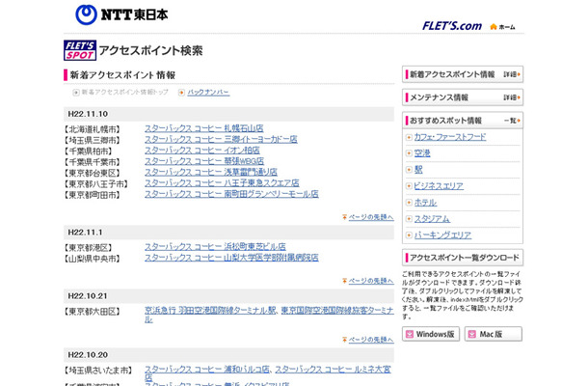Open 一覧 for おすすめスポット情報
Screen dimensions: 588x386
click(512, 121)
